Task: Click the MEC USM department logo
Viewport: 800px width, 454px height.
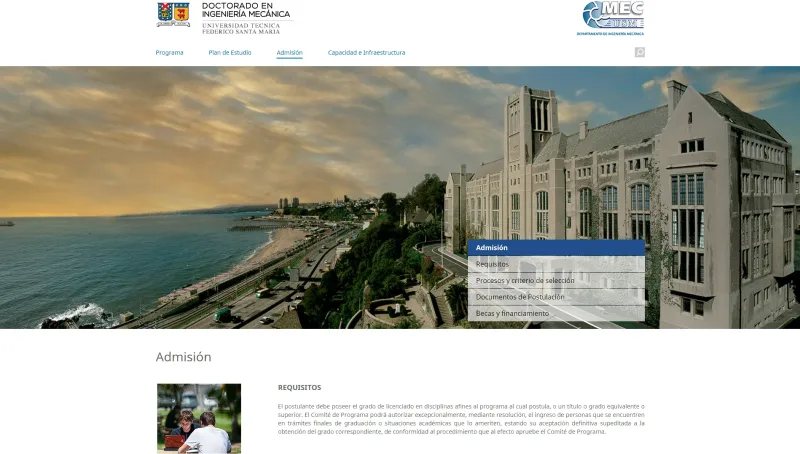Action: (611, 18)
